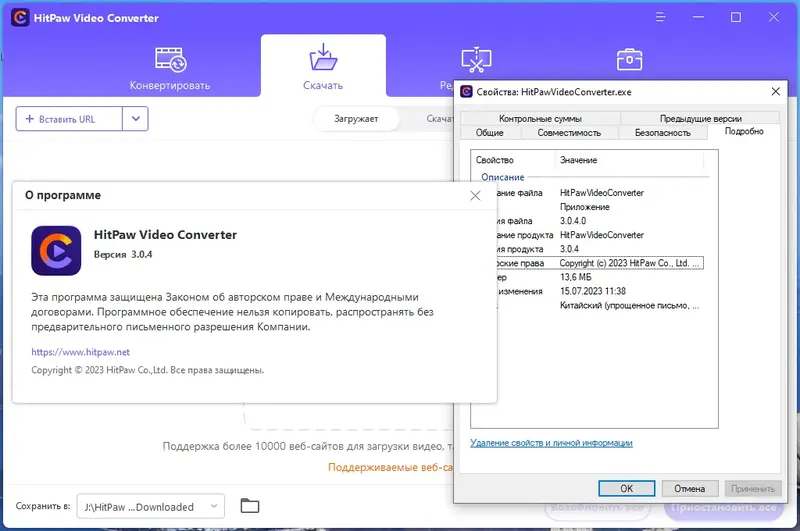Switch to the Безопасность tab
The height and width of the screenshot is (531, 800).
663,133
